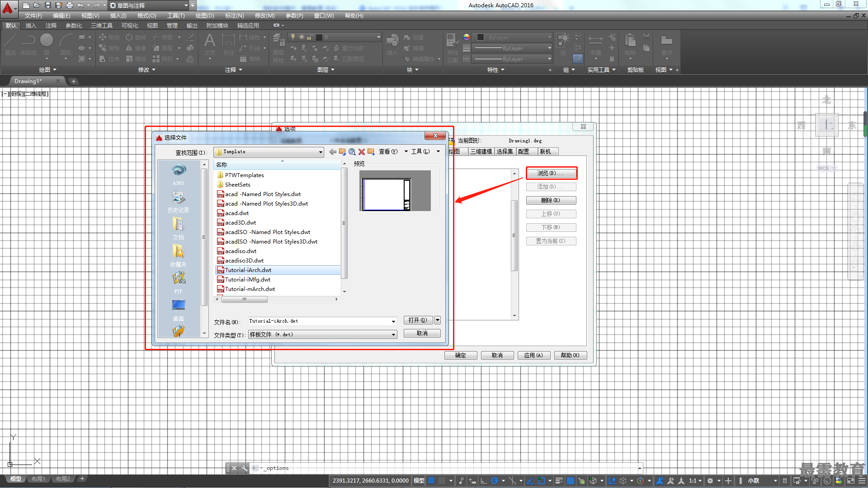
Task: Click 取消 in the select file dialog
Action: coord(422,333)
